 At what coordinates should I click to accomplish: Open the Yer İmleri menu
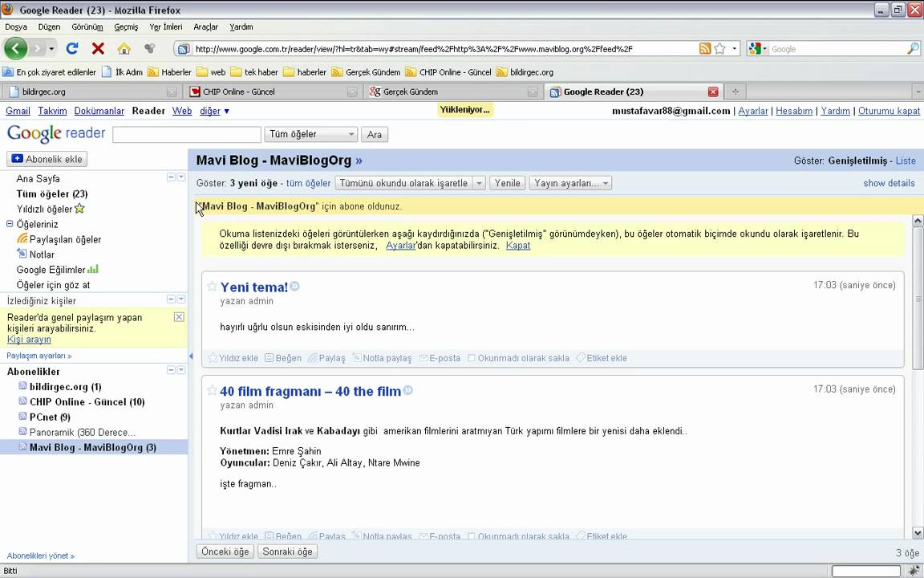(165, 26)
